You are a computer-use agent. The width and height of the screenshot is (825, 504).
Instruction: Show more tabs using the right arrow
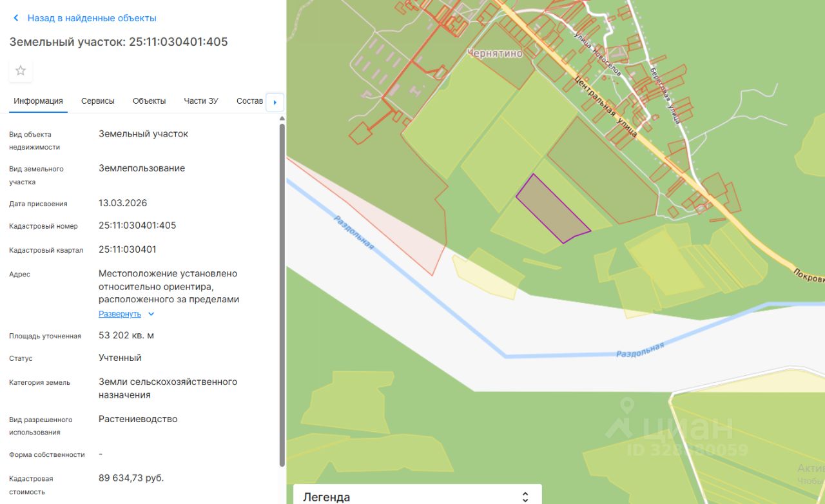(x=275, y=102)
